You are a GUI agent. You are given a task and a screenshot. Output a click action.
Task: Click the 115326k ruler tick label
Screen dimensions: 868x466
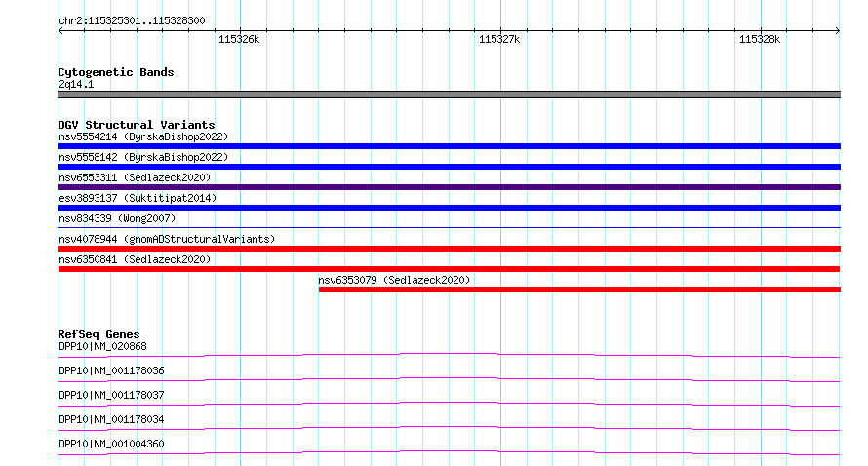click(x=239, y=39)
